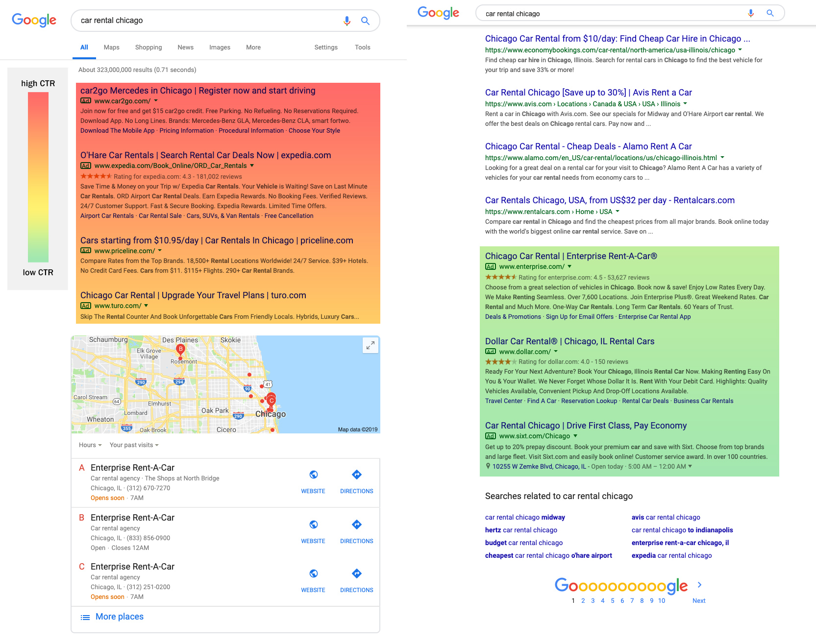Open related search hertz car rental chicago

(521, 530)
